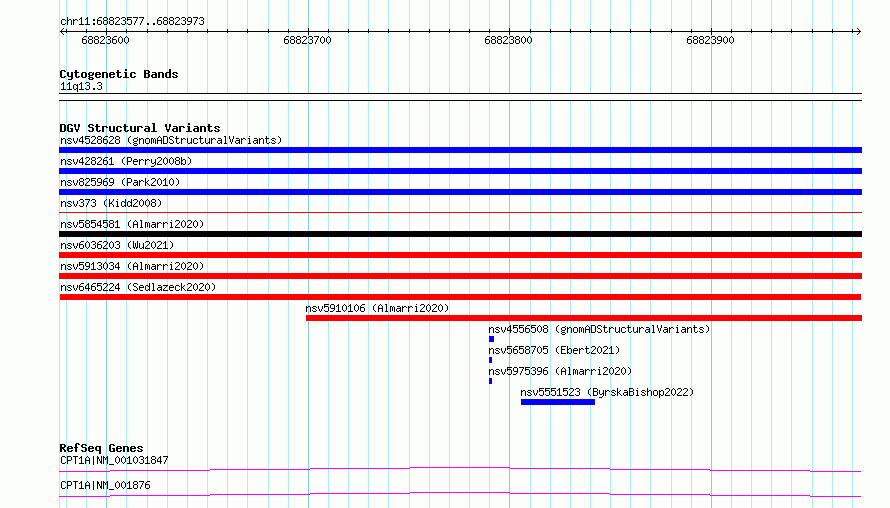Click the left arrow of the coordinate ruler

coord(62,31)
